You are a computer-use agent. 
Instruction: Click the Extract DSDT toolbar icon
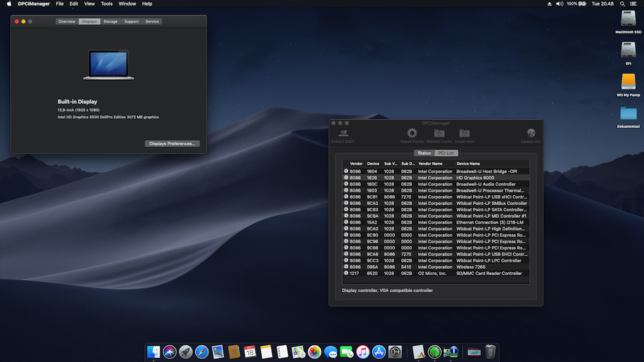[x=342, y=133]
